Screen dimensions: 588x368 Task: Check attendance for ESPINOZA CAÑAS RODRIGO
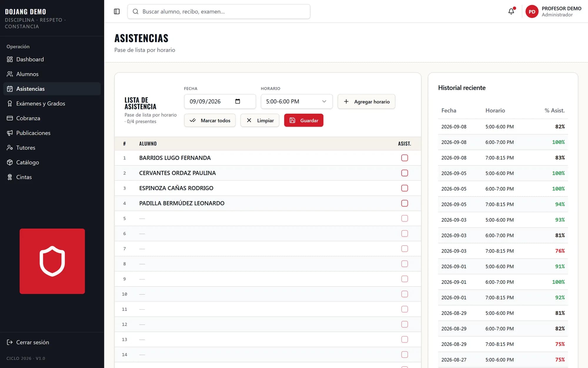tap(405, 188)
